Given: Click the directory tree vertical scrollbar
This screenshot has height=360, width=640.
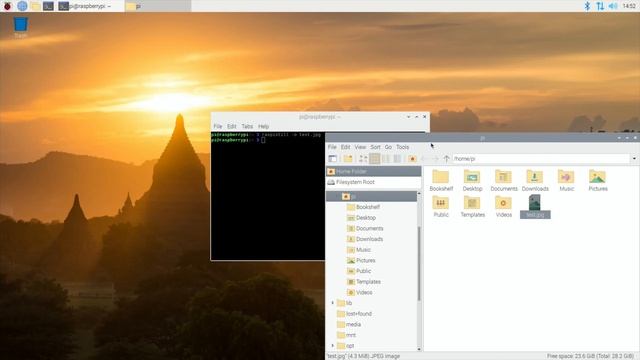Looking at the screenshot, I should (x=419, y=264).
